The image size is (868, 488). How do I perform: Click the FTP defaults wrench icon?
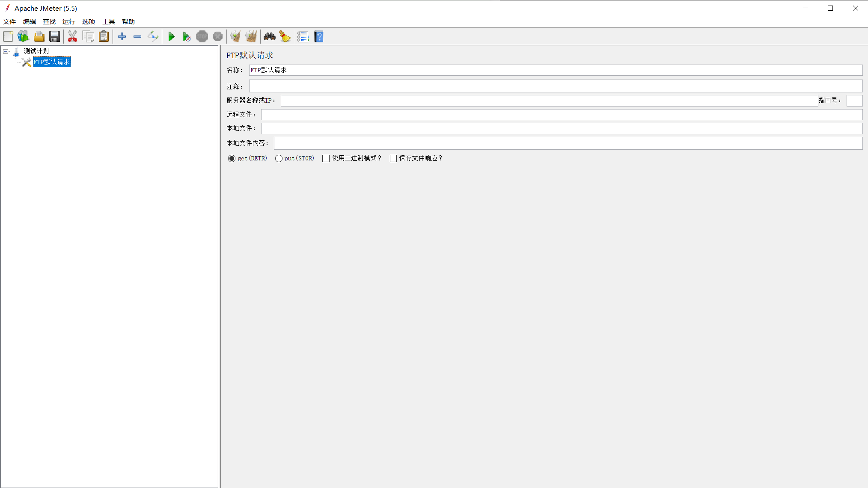tap(27, 62)
